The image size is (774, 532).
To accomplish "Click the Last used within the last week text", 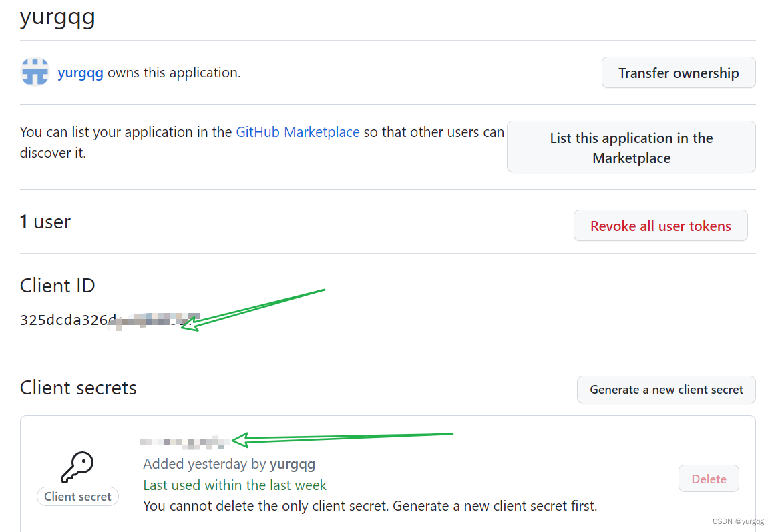I will point(234,485).
